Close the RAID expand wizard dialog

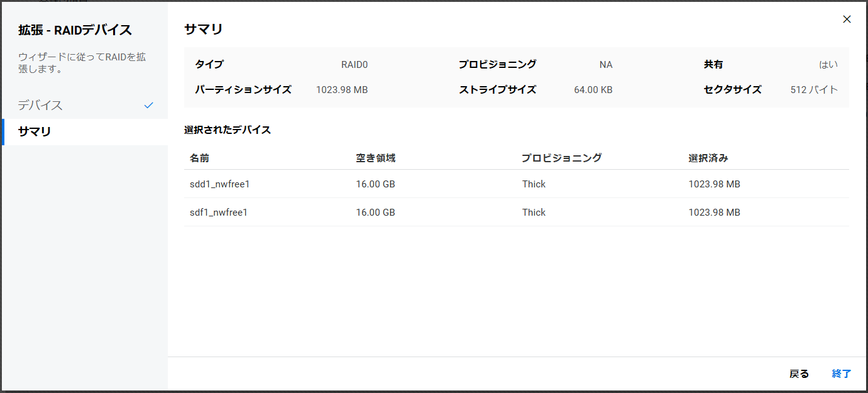click(x=847, y=19)
